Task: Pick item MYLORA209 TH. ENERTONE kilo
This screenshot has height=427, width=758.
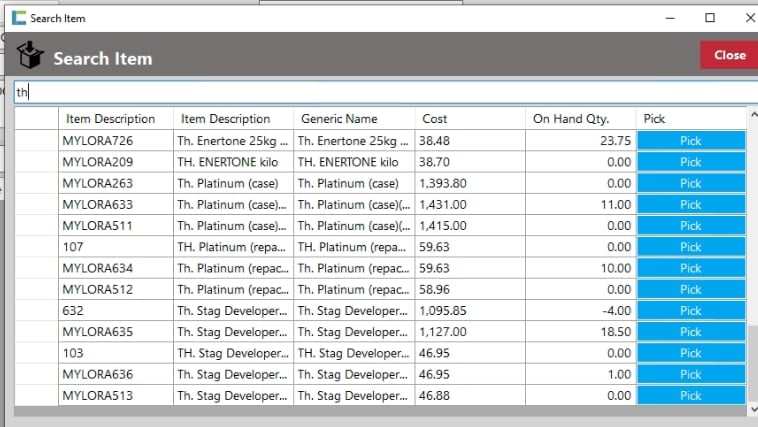Action: [690, 162]
